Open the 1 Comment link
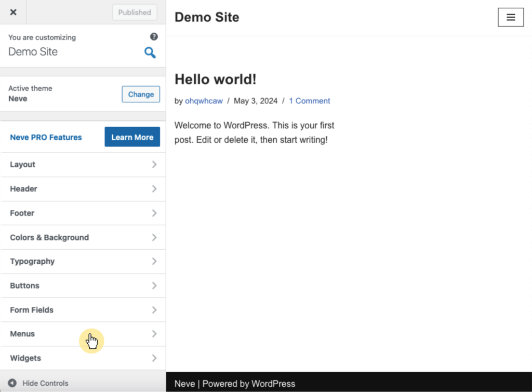 point(310,101)
